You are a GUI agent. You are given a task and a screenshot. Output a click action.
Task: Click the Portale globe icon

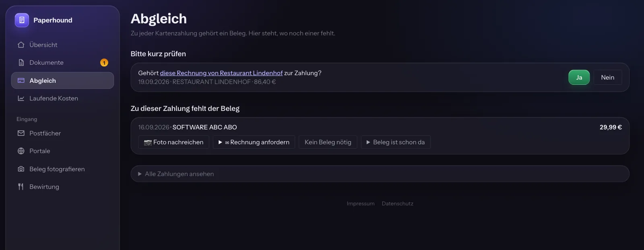(21, 151)
